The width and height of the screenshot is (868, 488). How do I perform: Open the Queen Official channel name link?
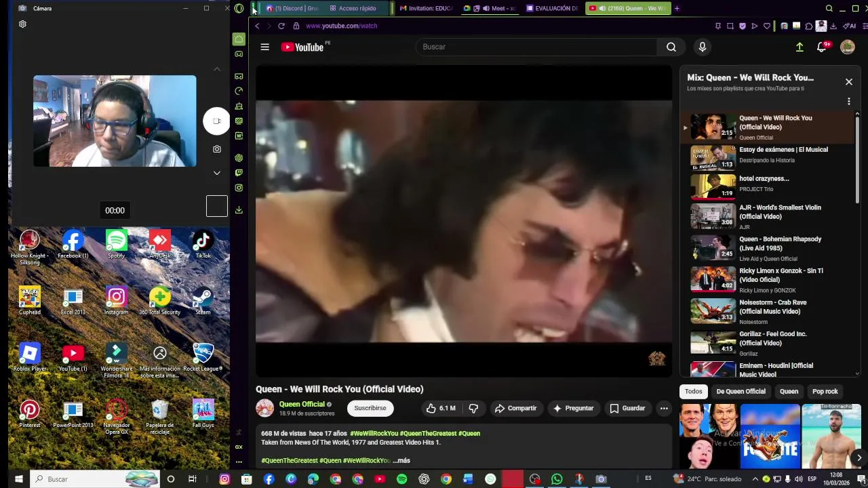pyautogui.click(x=302, y=404)
